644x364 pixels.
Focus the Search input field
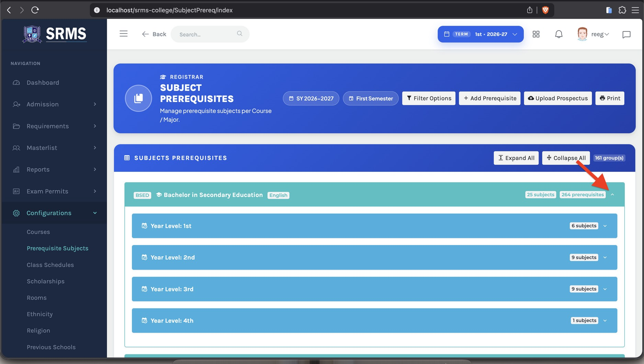coord(210,34)
